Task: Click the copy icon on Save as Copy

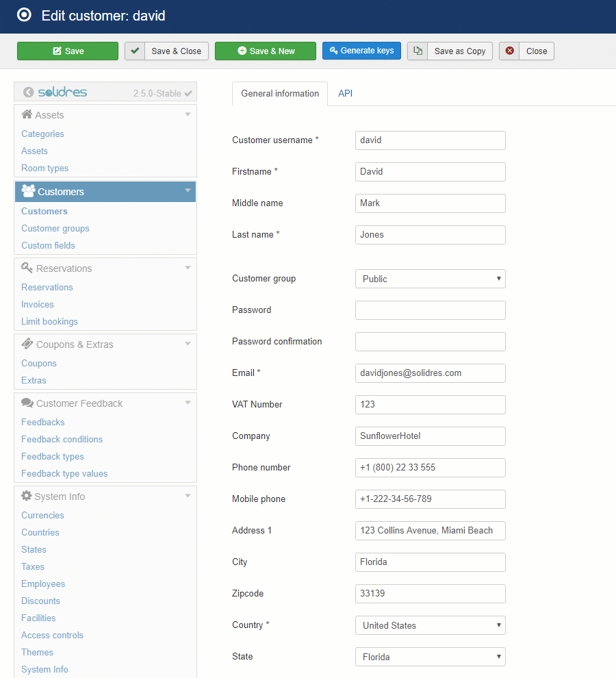Action: (418, 51)
